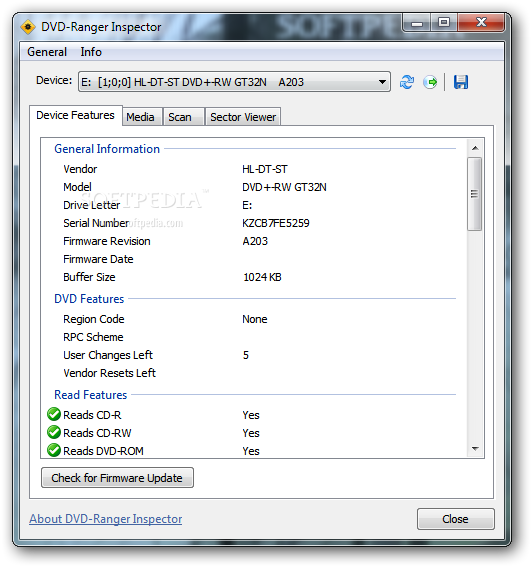
Task: Select the Reads CD-R label
Action: click(92, 415)
